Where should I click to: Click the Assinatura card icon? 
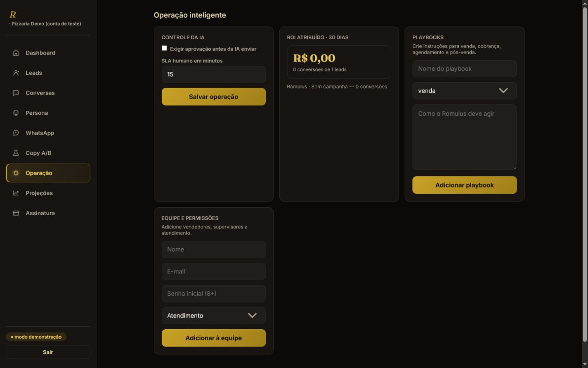point(16,213)
